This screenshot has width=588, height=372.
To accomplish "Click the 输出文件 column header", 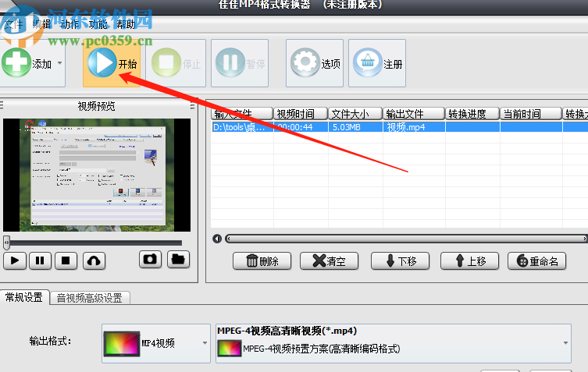I will 414,114.
